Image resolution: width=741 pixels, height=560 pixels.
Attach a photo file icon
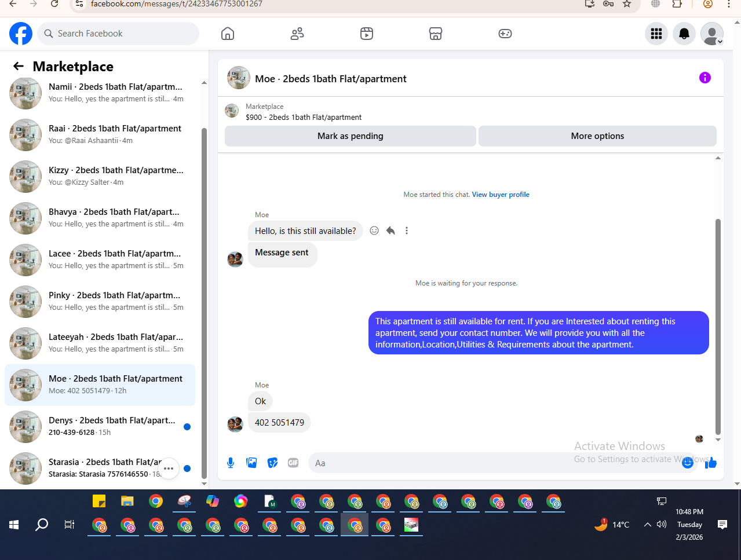click(251, 463)
